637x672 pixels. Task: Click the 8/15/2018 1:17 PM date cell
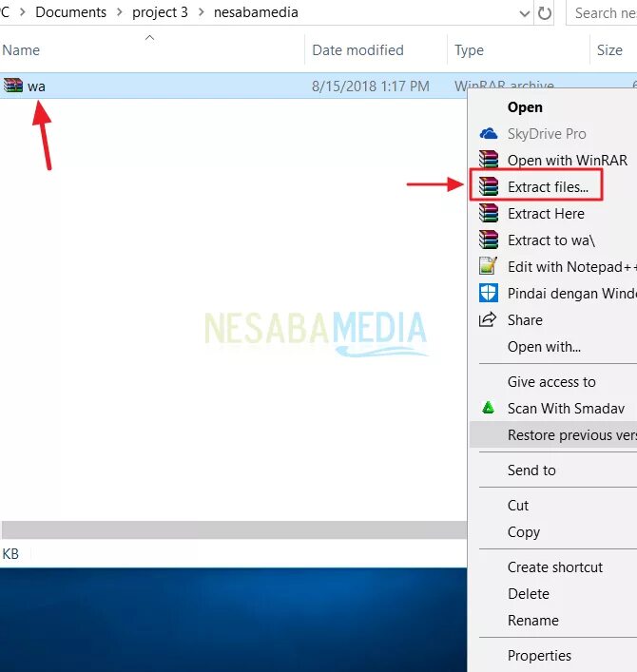coord(371,86)
